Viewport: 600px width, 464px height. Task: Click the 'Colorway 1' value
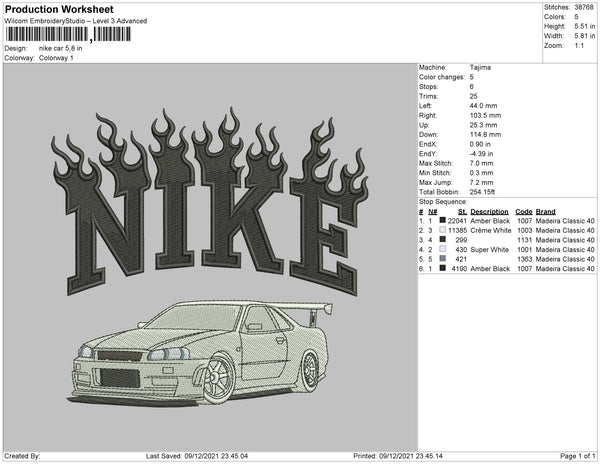[56, 58]
